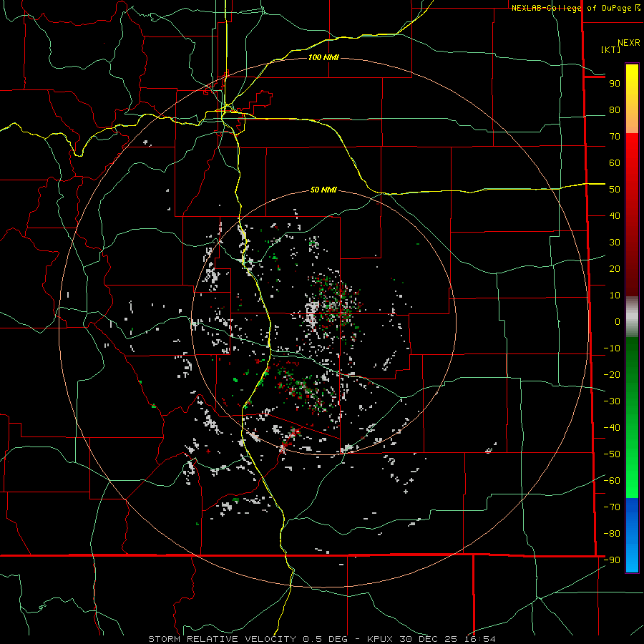Click the 60 value on the velocity legend
Screen dimensions: 644x644
coord(615,162)
